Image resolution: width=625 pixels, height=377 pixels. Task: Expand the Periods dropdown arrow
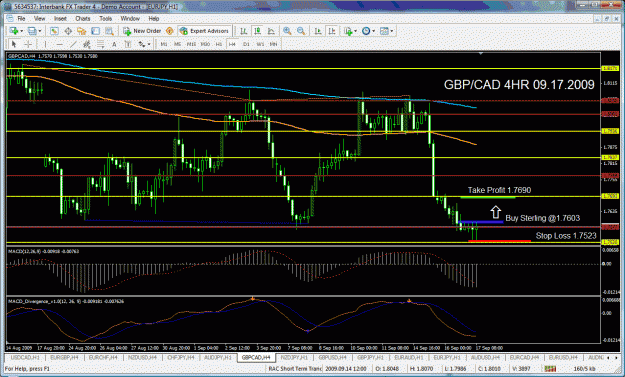tap(373, 31)
